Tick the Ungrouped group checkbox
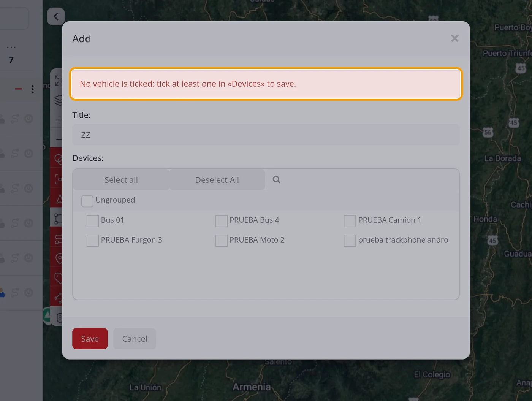 87,201
